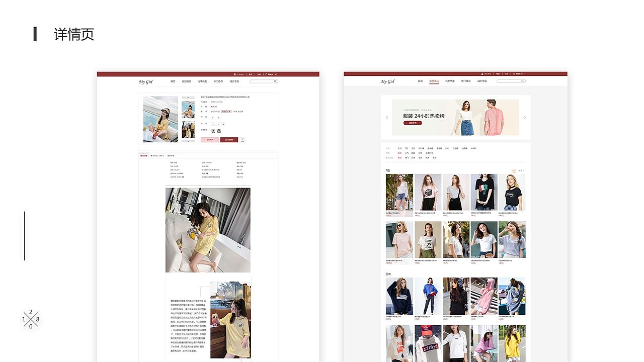Select size S option
The width and height of the screenshot is (644, 362).
pos(213,118)
